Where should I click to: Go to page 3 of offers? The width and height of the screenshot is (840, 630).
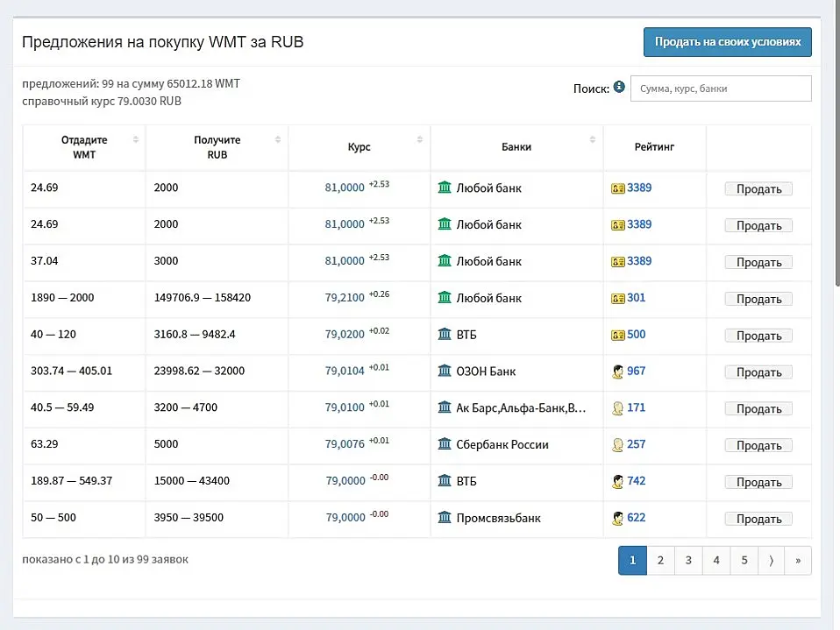tap(688, 561)
